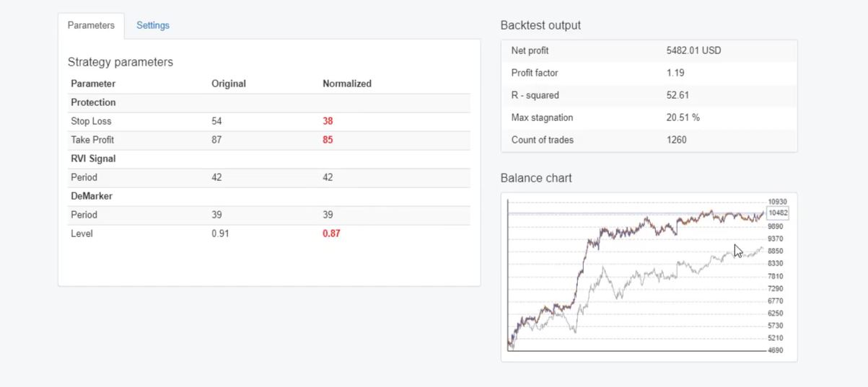Screen dimensions: 868x387
Task: Select the normalized Stop Loss value 38
Action: 328,121
